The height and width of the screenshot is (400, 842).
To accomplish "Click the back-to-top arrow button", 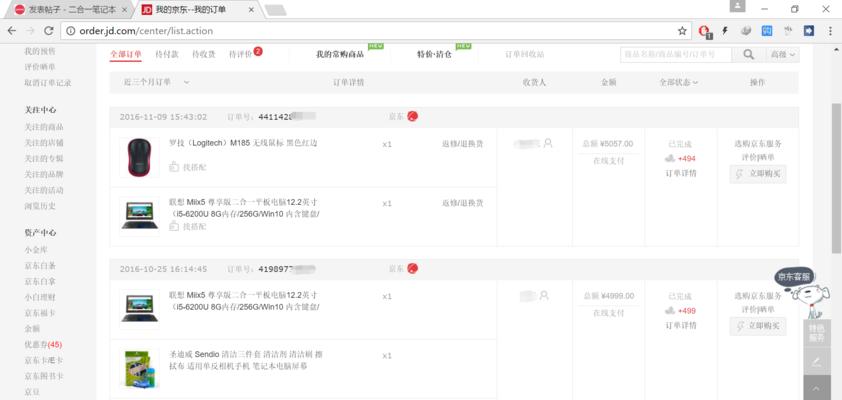I will (817, 388).
